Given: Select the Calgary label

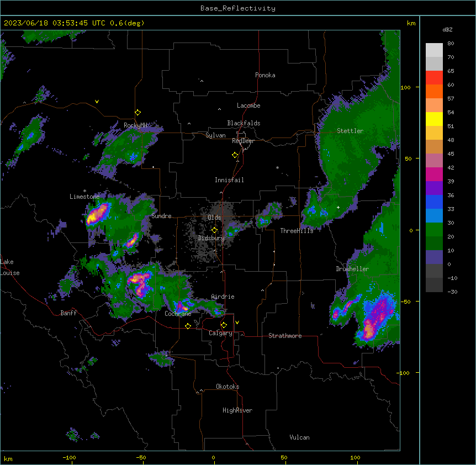Looking at the screenshot, I should click(220, 333).
